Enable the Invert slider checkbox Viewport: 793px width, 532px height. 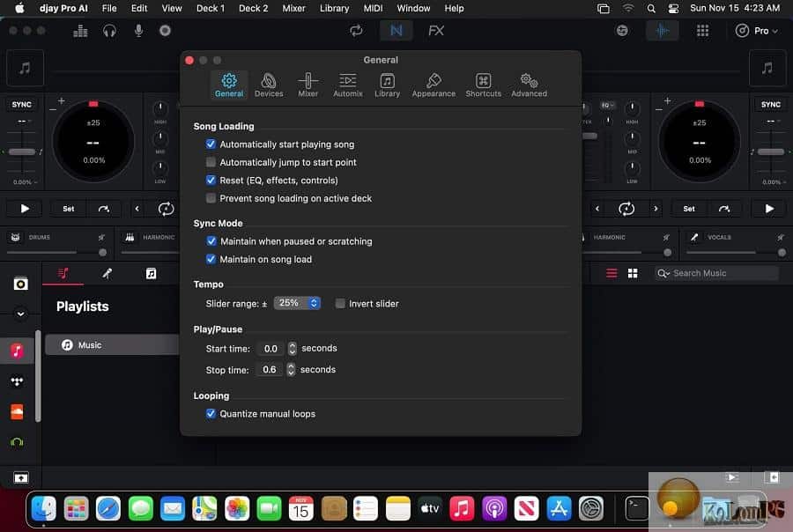340,303
